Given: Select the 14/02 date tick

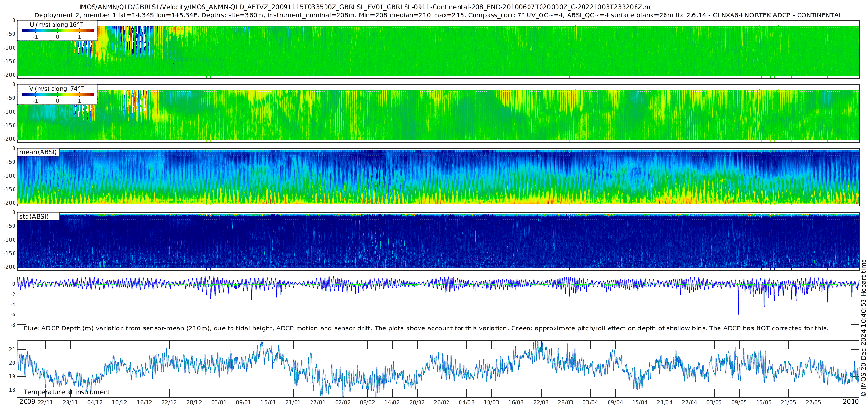Looking at the screenshot, I should click(x=392, y=402).
